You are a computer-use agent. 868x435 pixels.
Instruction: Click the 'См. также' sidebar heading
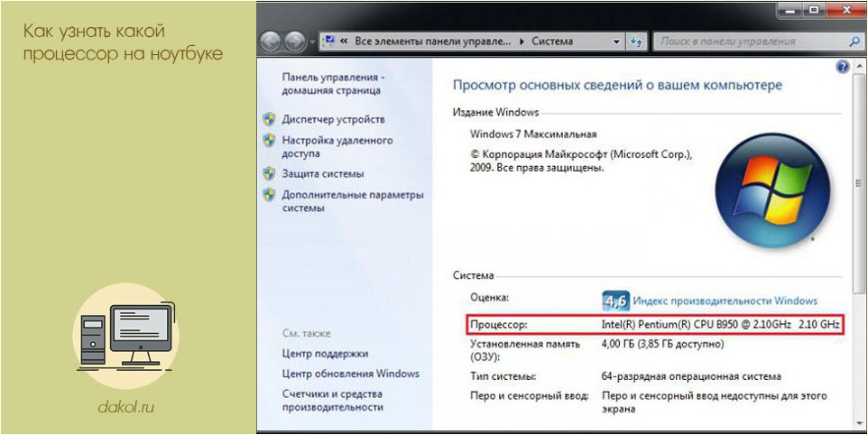tap(306, 334)
